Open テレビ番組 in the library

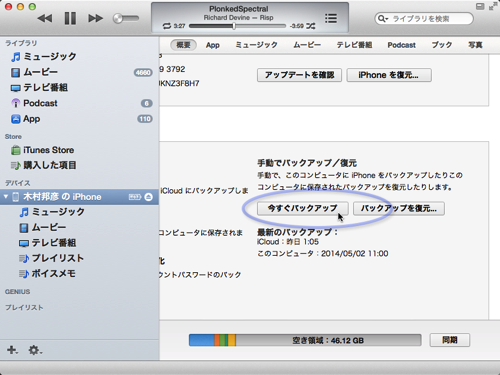[x=79, y=88]
